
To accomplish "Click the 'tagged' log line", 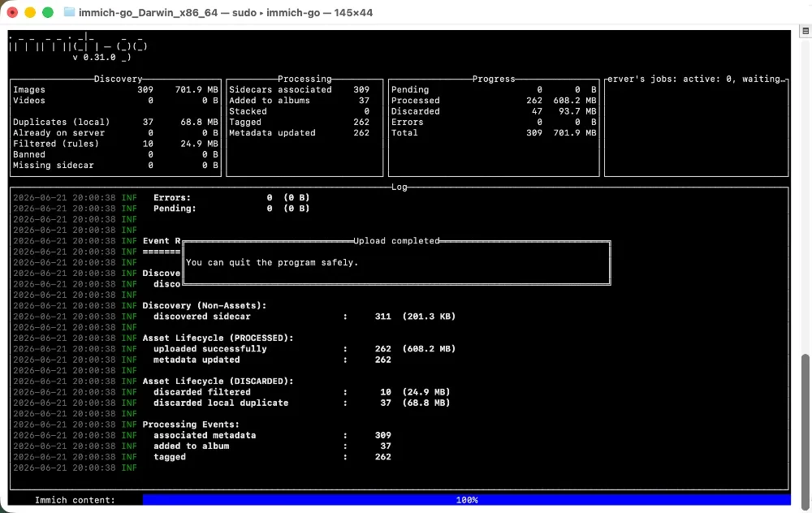I will (272, 457).
